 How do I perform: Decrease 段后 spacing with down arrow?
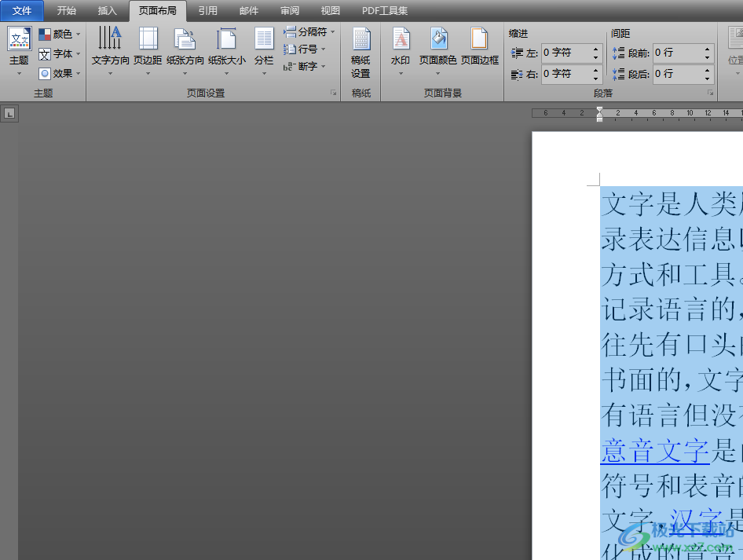[707, 79]
